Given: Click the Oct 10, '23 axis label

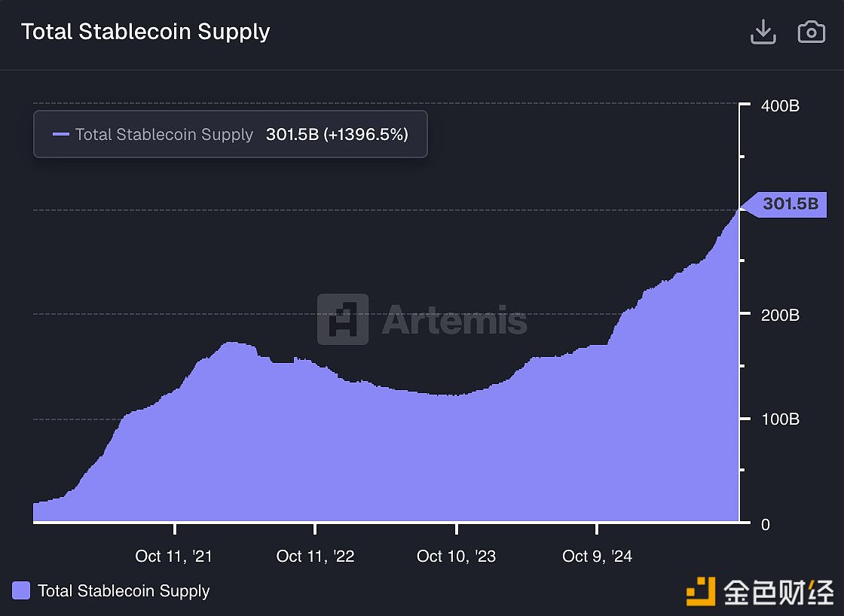Looking at the screenshot, I should (x=456, y=557).
